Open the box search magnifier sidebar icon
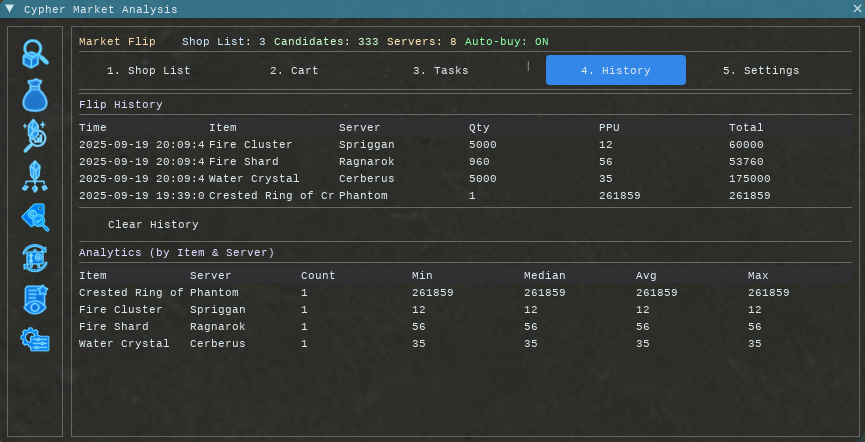The width and height of the screenshot is (865, 442). [35, 54]
